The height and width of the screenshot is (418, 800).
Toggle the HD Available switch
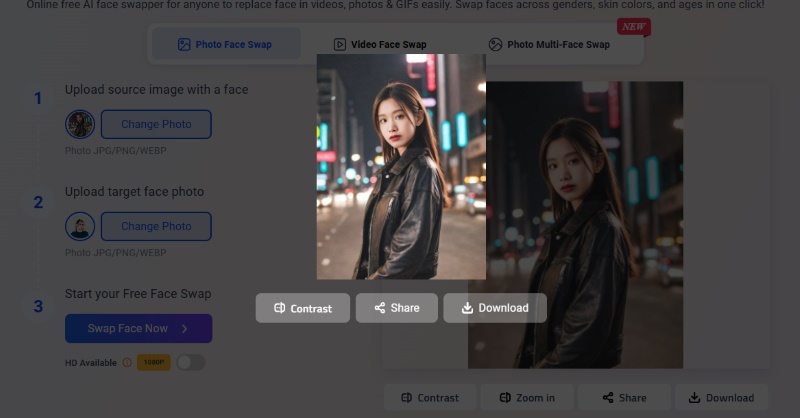191,362
